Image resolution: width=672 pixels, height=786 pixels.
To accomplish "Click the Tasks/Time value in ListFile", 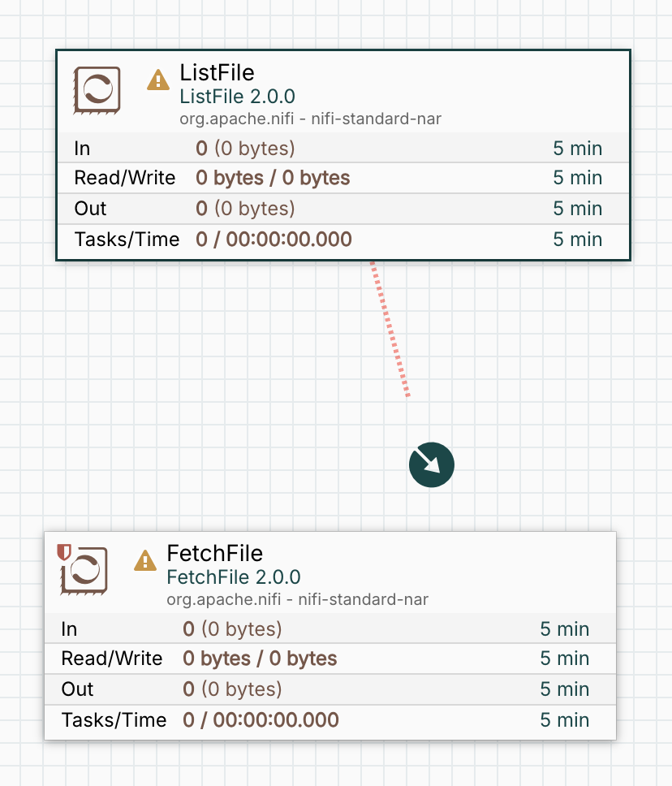I will point(274,240).
